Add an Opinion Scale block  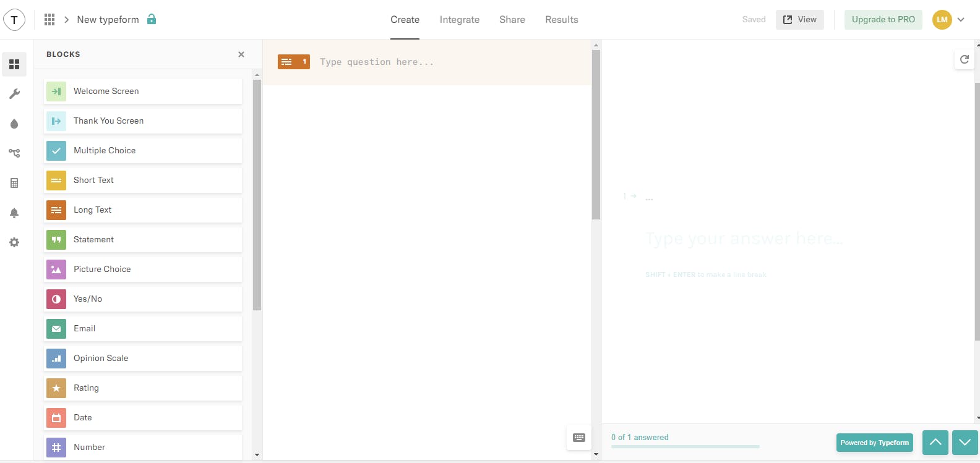pos(143,358)
